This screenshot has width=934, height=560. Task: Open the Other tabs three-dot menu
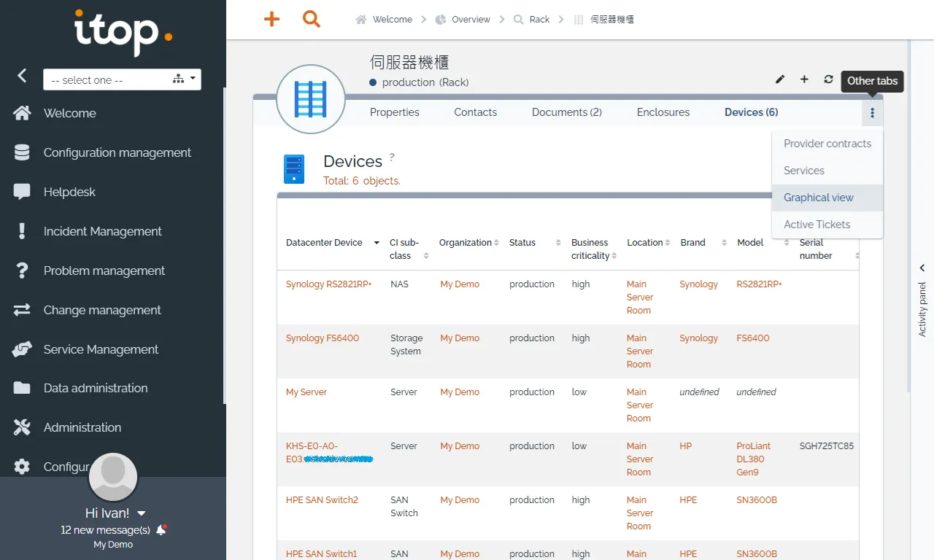pos(872,113)
